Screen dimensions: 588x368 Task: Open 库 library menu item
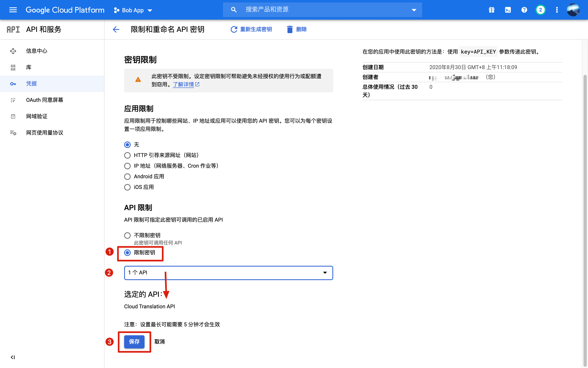point(52,67)
